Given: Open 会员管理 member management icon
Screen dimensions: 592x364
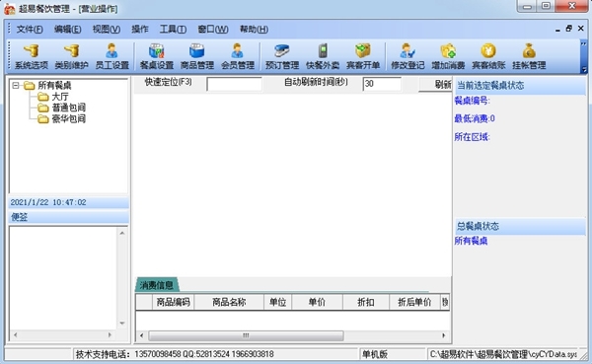Looking at the screenshot, I should 238,56.
